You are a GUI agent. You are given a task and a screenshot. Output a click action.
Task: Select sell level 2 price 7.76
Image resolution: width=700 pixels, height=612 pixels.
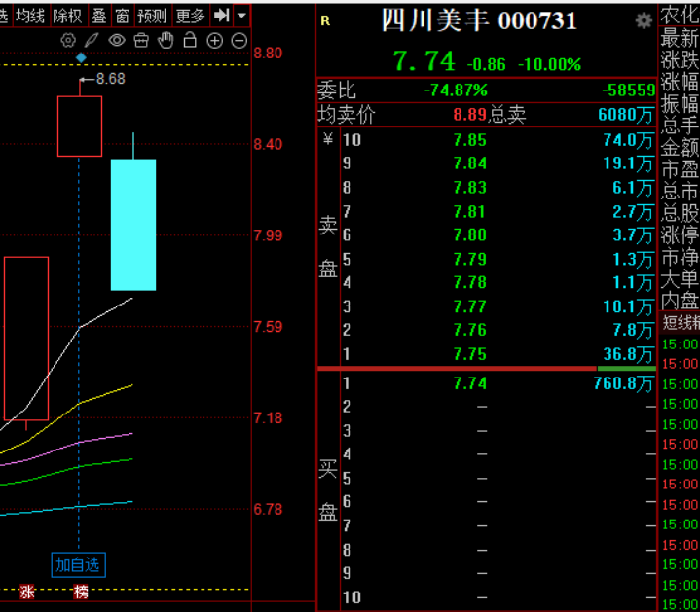tap(469, 330)
